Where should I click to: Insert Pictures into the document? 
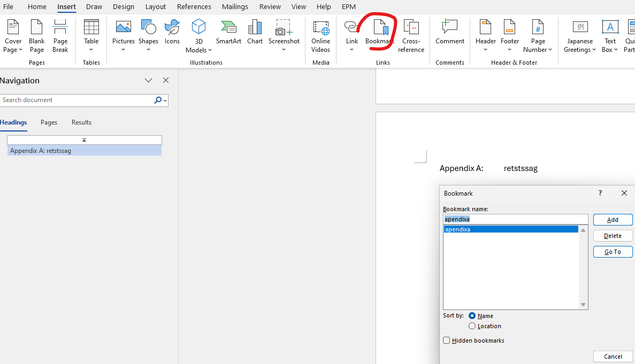pos(124,32)
